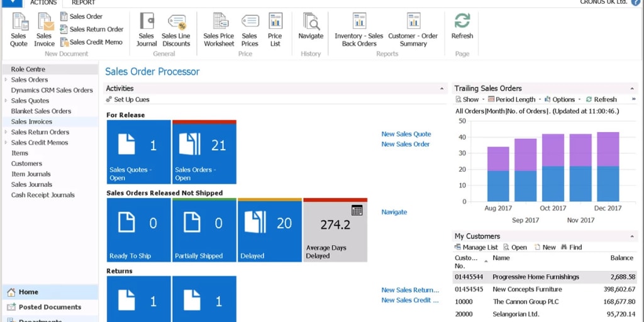
Task: Open Customers in navigation pane
Action: pyautogui.click(x=26, y=164)
